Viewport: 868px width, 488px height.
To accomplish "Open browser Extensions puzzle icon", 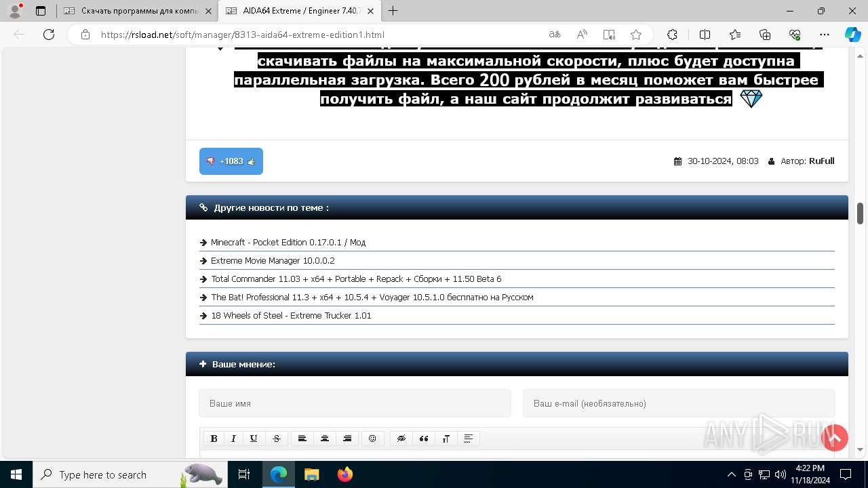I will point(672,35).
